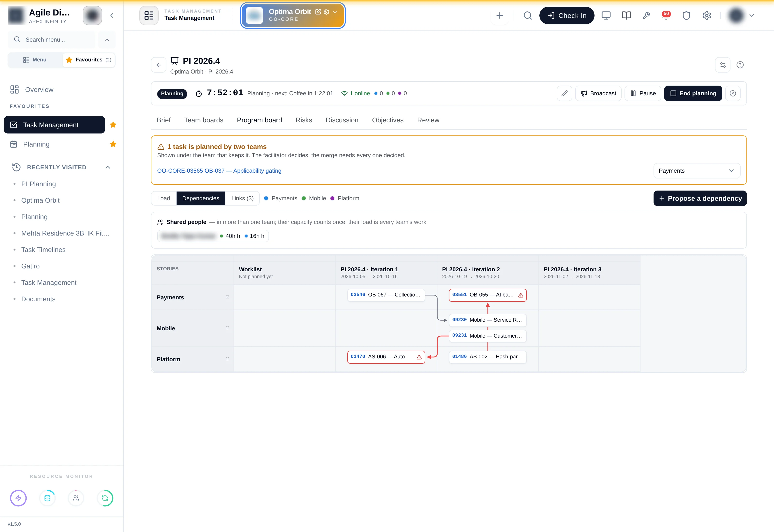Click the refresh resource monitor icon
The height and width of the screenshot is (532, 774).
click(105, 498)
